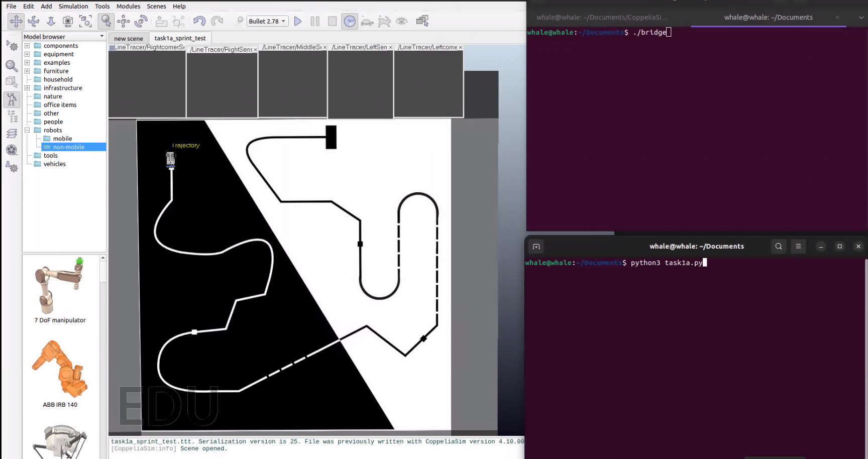868x459 pixels.
Task: Select the camera pan tool
Action: [x=16, y=21]
